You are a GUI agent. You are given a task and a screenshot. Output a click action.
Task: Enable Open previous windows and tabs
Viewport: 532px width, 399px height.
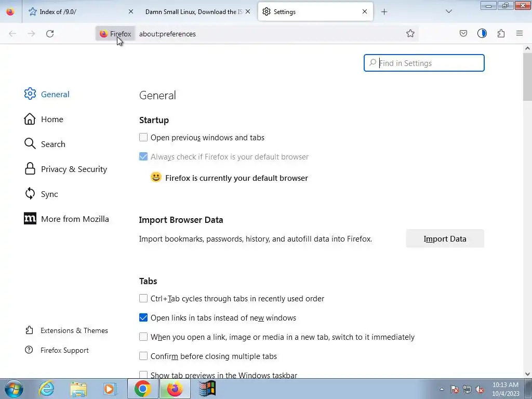click(x=143, y=137)
